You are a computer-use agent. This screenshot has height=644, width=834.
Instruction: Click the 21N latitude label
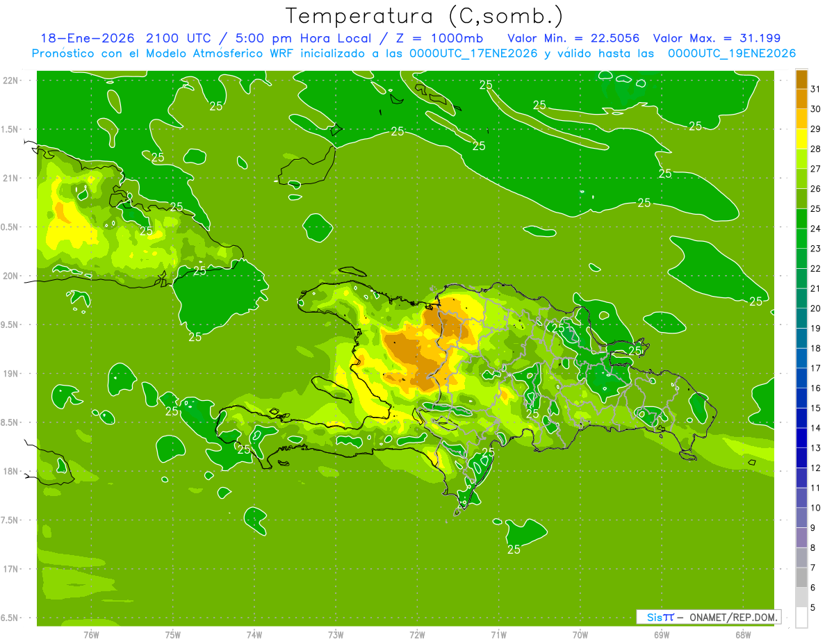[x=11, y=178]
